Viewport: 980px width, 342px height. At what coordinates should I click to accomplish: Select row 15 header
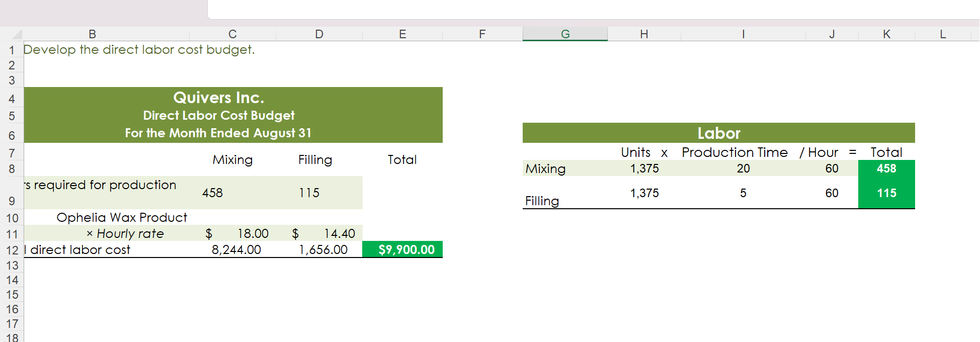12,295
